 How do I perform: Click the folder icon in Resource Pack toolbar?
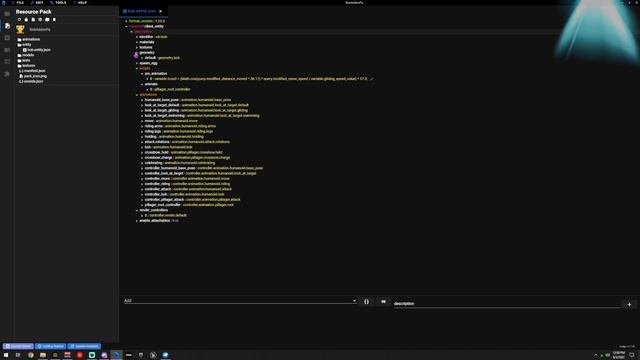click(x=47, y=20)
